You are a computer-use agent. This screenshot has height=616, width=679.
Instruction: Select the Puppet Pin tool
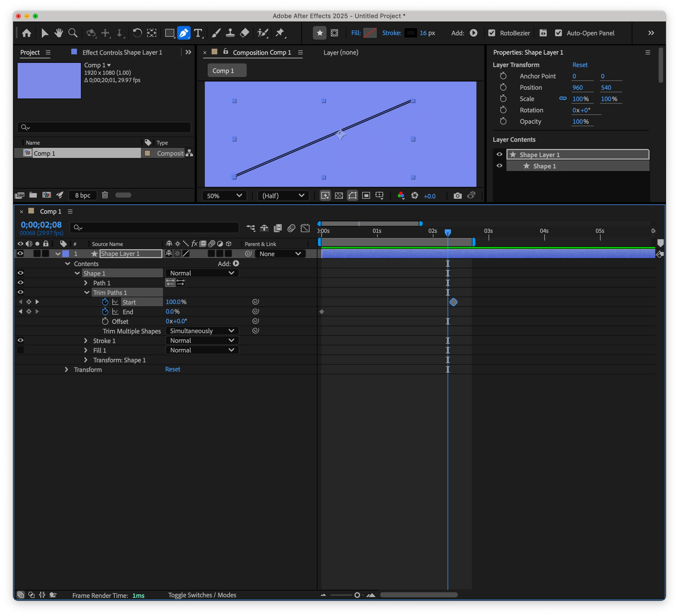280,33
